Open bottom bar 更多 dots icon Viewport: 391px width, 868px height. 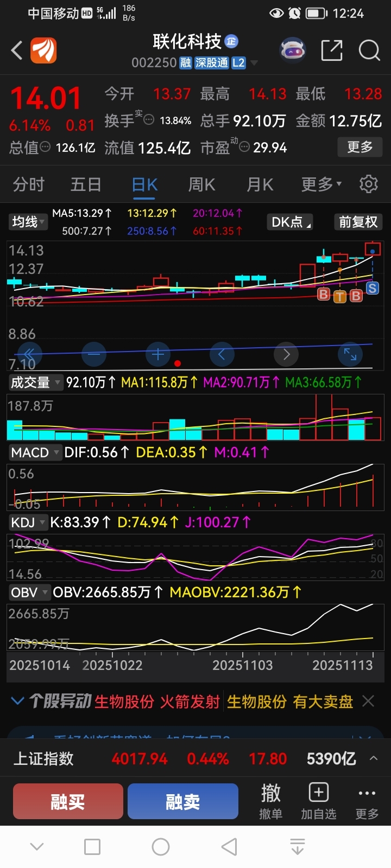coord(367,801)
